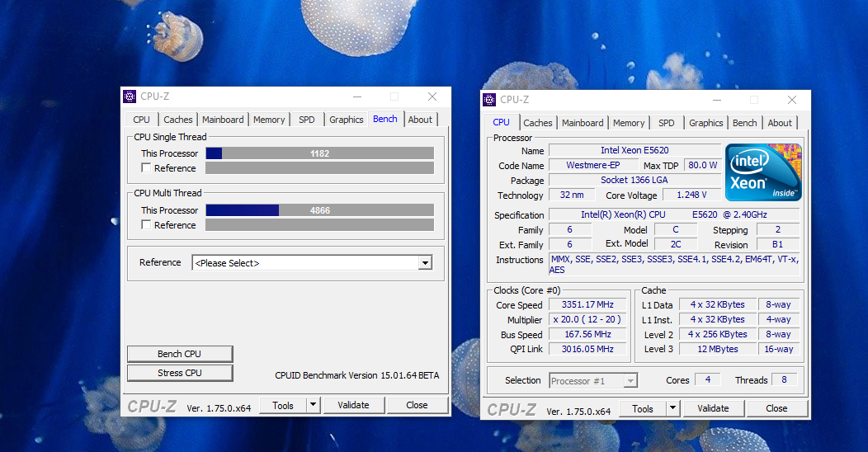Click Core Speed value 3351.17 MHz

coord(587,305)
